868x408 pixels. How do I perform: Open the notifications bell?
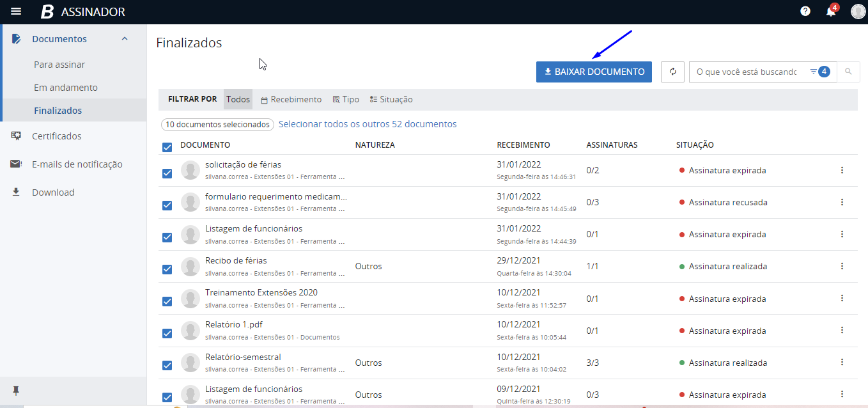click(x=831, y=12)
